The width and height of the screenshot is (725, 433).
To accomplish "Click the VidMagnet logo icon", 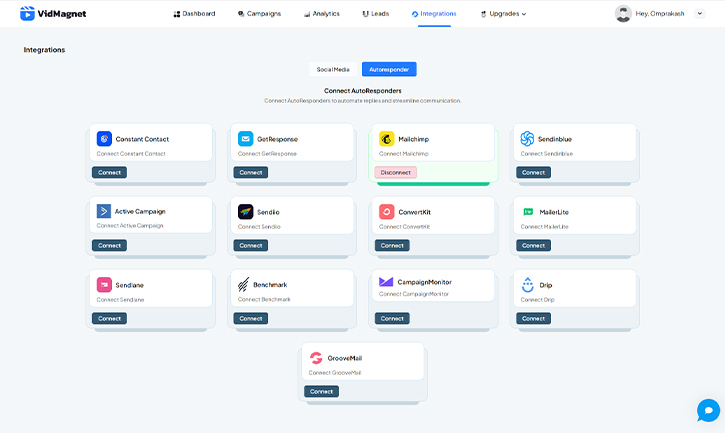I will [27, 13].
